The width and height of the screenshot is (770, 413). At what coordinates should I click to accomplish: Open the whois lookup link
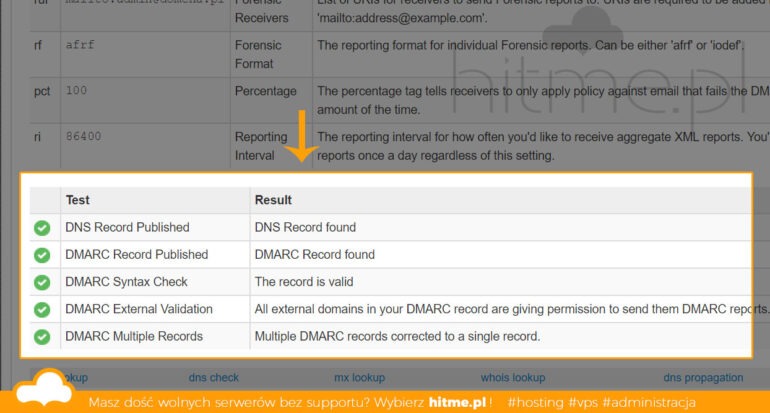513,378
